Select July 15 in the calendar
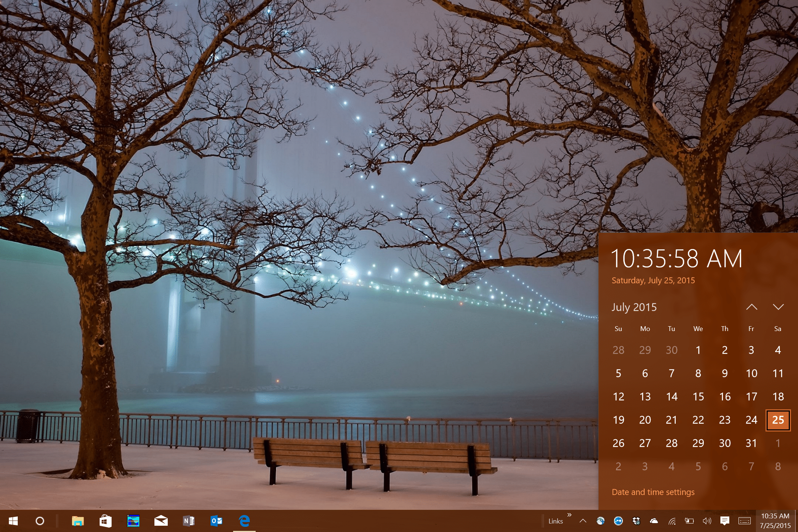The width and height of the screenshot is (798, 532). (x=698, y=397)
